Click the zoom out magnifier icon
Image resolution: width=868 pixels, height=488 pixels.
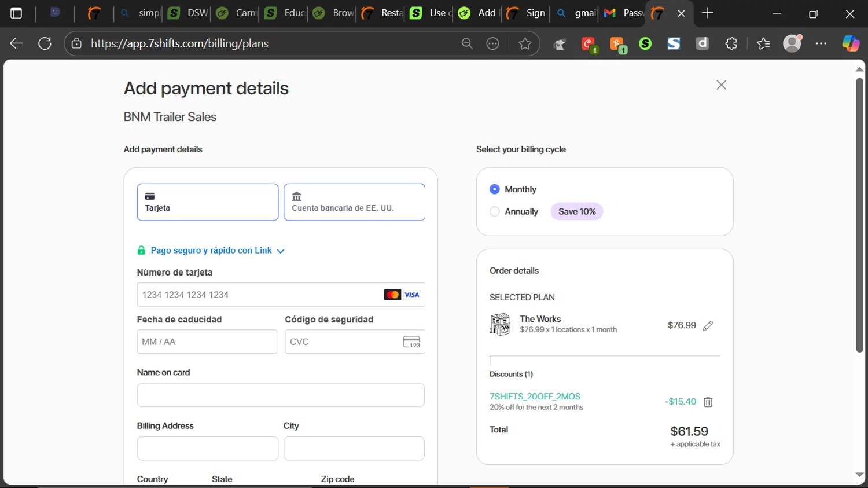coord(467,43)
